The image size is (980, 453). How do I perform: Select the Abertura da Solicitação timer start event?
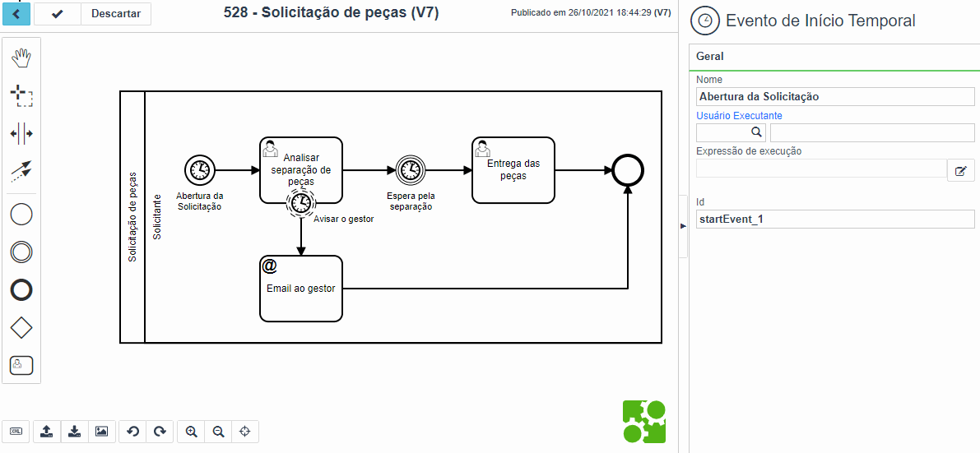[199, 169]
